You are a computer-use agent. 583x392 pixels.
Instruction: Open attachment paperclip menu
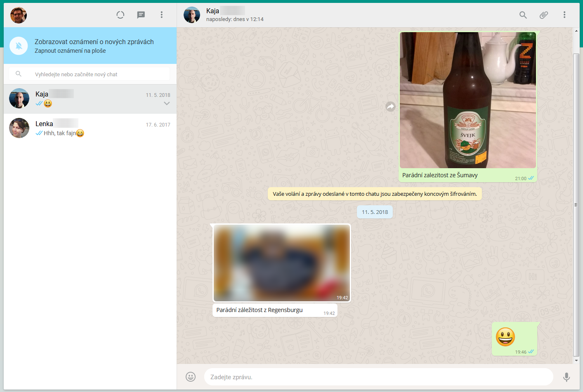point(544,15)
